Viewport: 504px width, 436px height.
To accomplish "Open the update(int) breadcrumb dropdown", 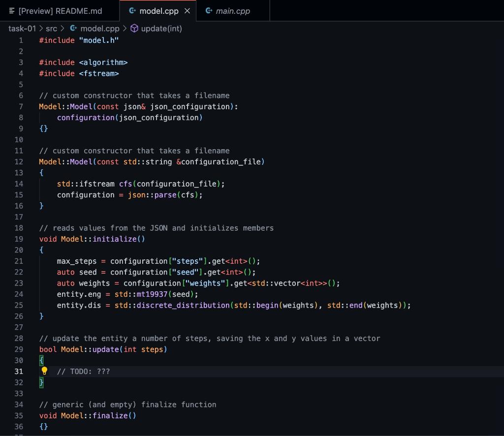I will point(162,29).
